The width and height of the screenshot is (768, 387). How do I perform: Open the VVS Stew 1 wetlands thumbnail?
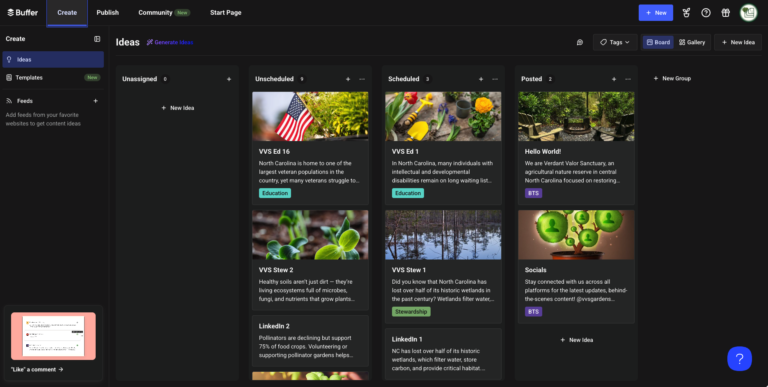(443, 235)
